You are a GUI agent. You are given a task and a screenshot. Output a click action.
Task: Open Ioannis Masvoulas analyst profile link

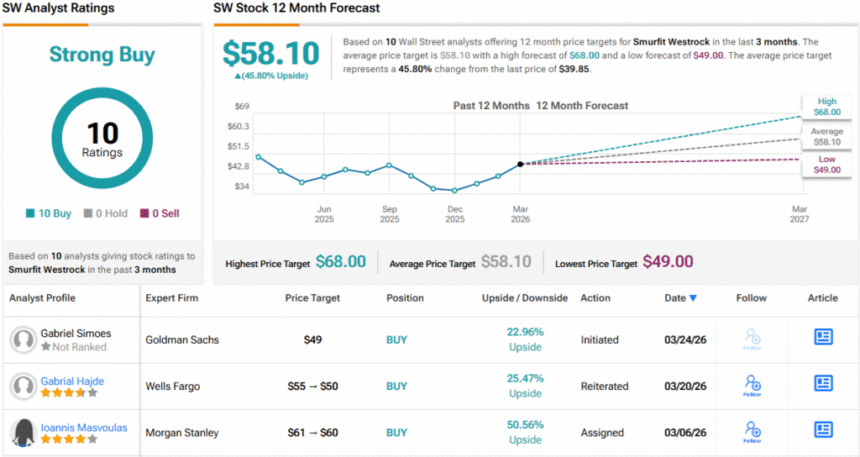[84, 427]
